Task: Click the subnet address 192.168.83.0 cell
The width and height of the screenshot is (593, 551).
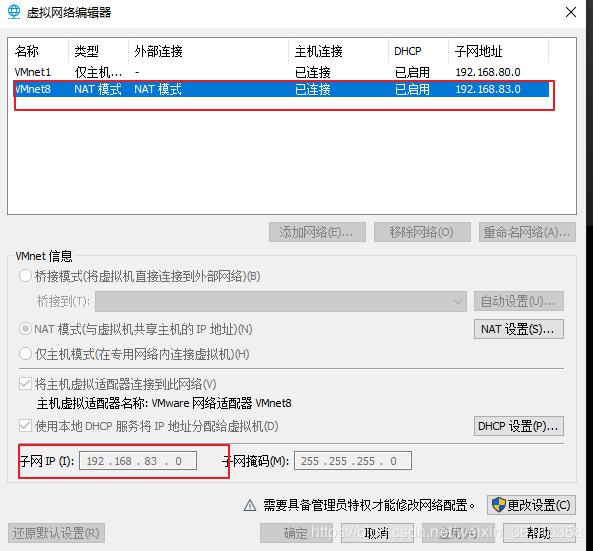Action: [x=488, y=89]
